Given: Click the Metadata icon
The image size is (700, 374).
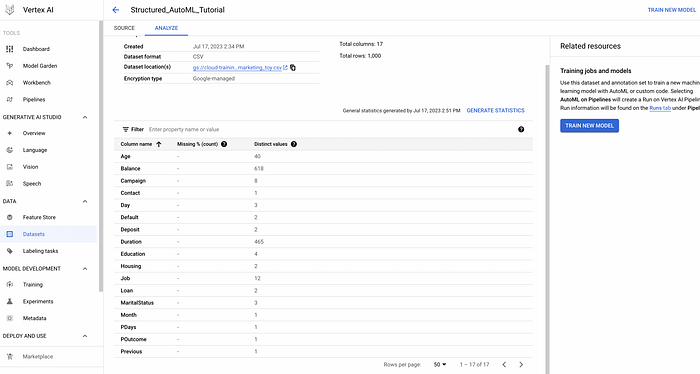Looking at the screenshot, I should 9,319.
